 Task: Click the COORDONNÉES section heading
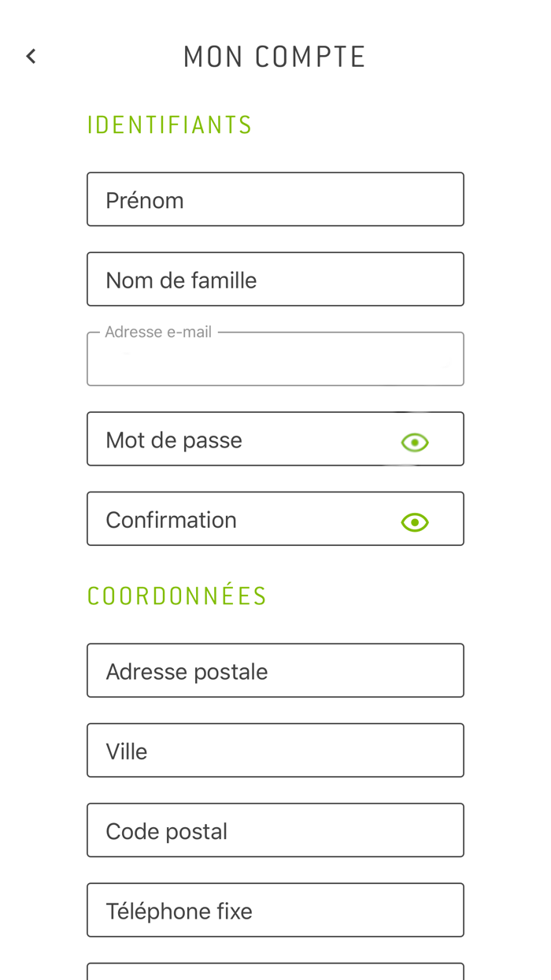click(177, 596)
